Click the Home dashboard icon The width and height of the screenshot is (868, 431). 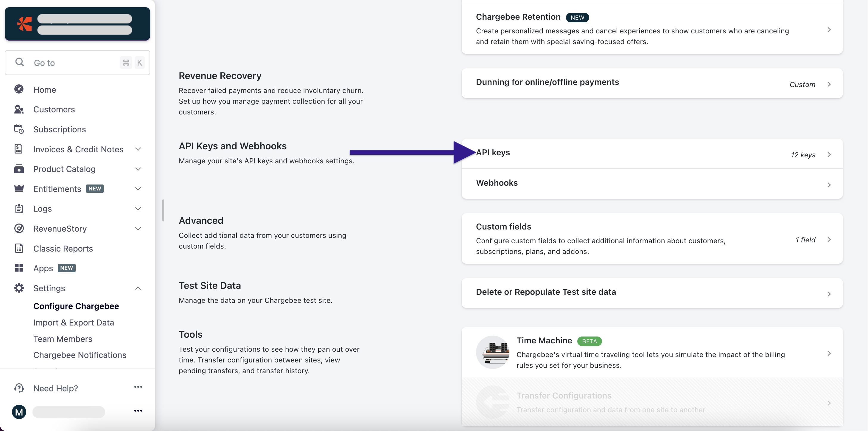(19, 89)
